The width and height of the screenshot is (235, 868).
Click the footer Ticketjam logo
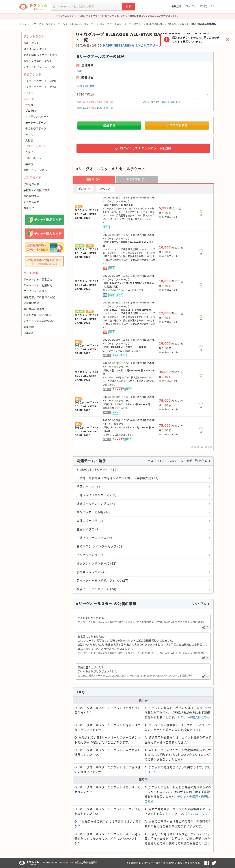coord(29,863)
